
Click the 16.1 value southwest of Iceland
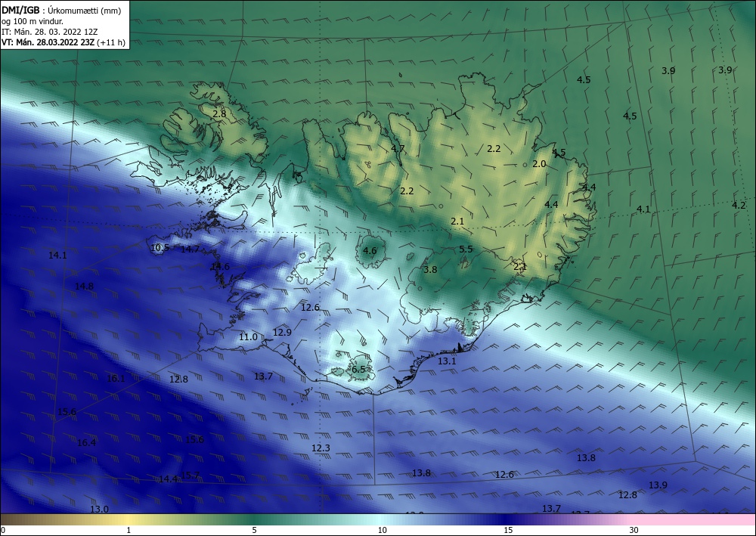[x=116, y=379]
